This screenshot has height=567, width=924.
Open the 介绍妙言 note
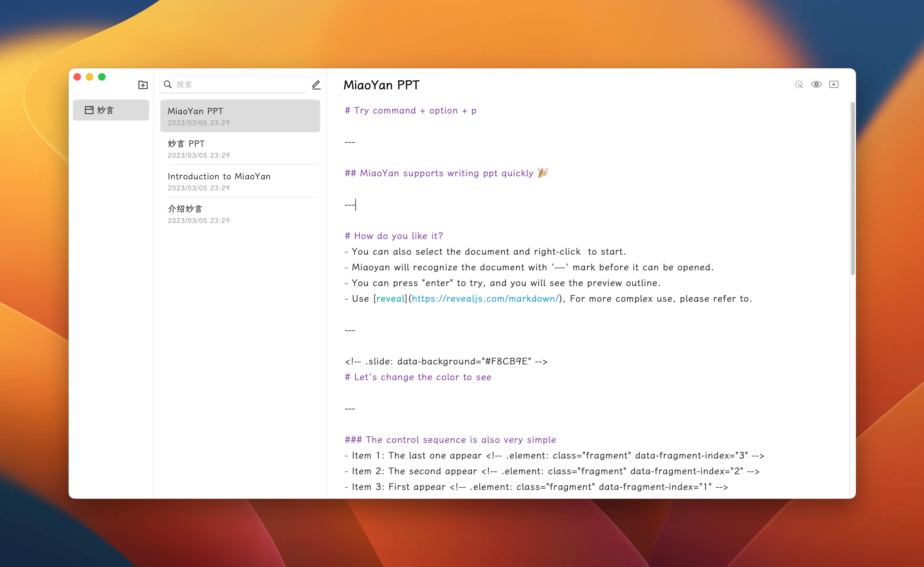(240, 214)
